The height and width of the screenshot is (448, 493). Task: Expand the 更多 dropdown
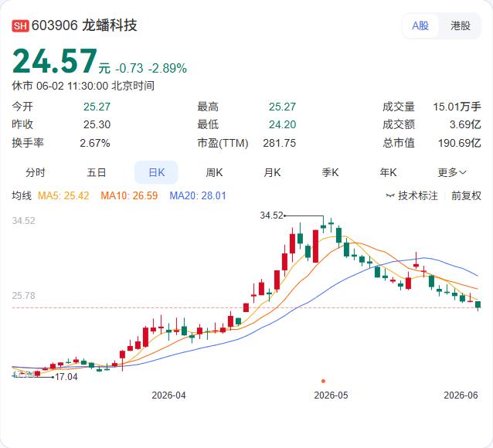(x=452, y=172)
